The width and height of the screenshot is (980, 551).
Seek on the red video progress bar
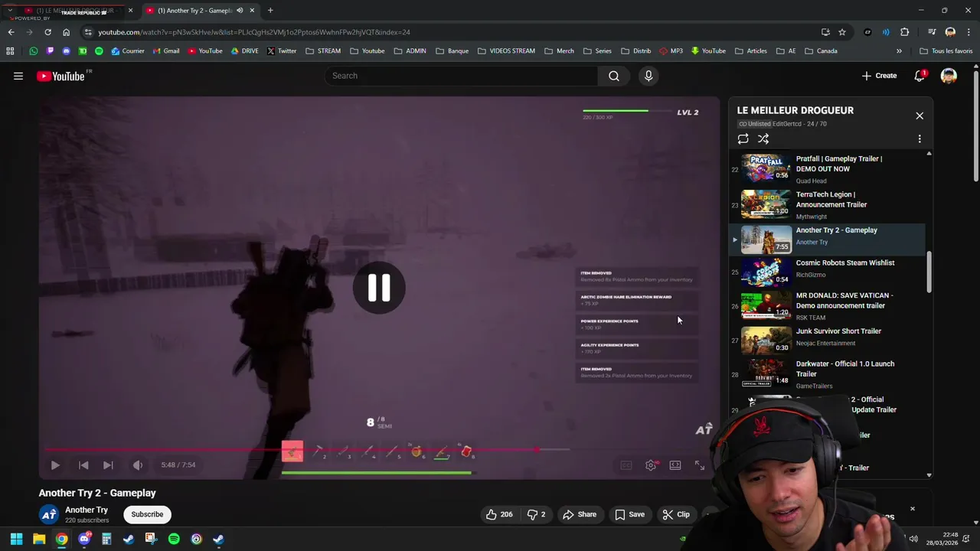pos(306,449)
